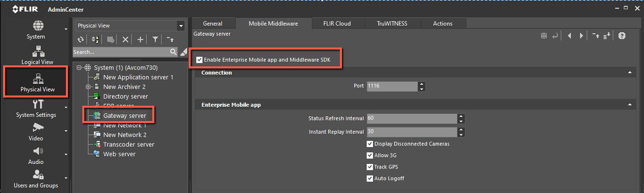Image resolution: width=644 pixels, height=193 pixels.
Task: Open the Logical View sidebar icon
Action: tap(37, 51)
